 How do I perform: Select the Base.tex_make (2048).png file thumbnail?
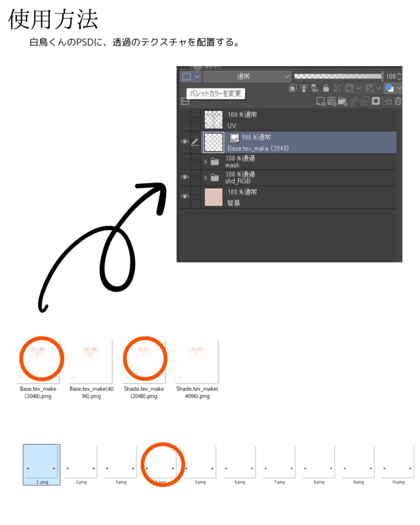pos(38,361)
